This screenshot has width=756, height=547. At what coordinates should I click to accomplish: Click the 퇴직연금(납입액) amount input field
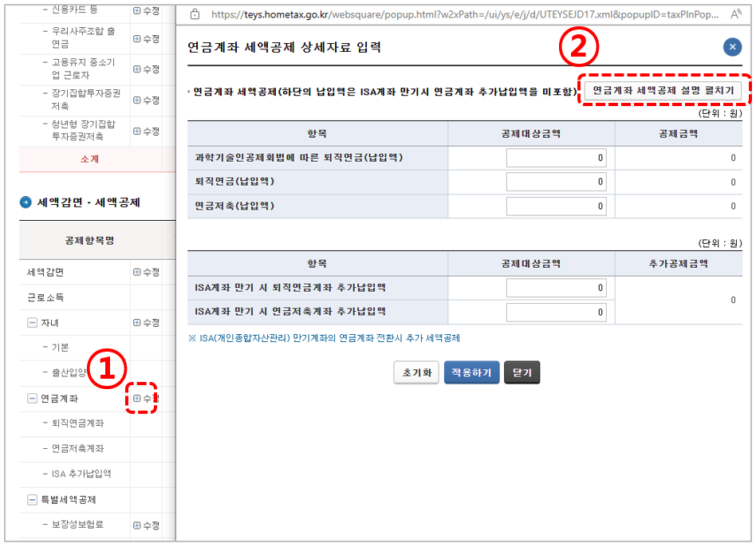tap(557, 181)
